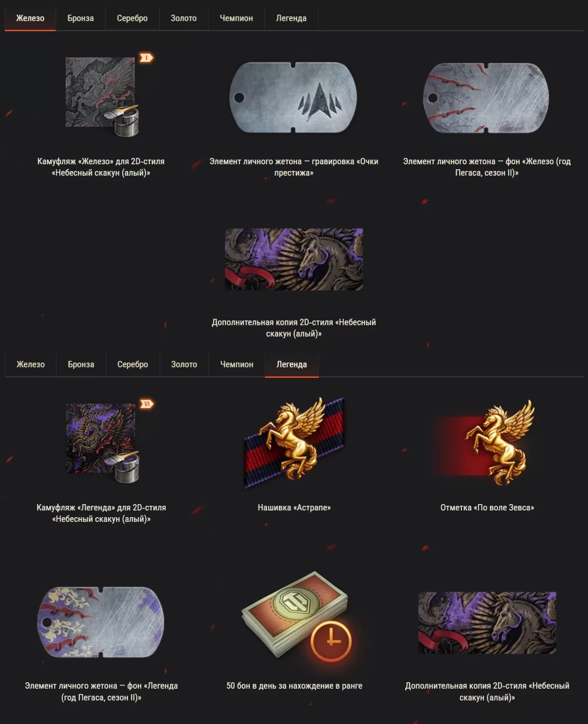
Task: Click the Iron camouflage paint bucket icon
Action: [x=102, y=97]
